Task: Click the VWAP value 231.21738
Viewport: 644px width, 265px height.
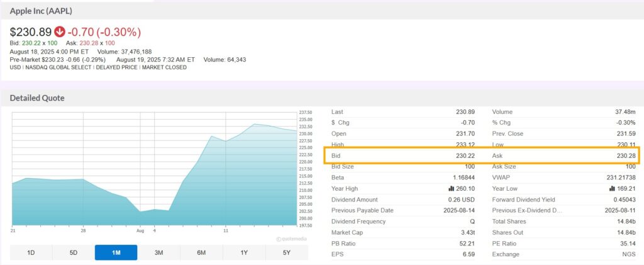Action: 622,178
